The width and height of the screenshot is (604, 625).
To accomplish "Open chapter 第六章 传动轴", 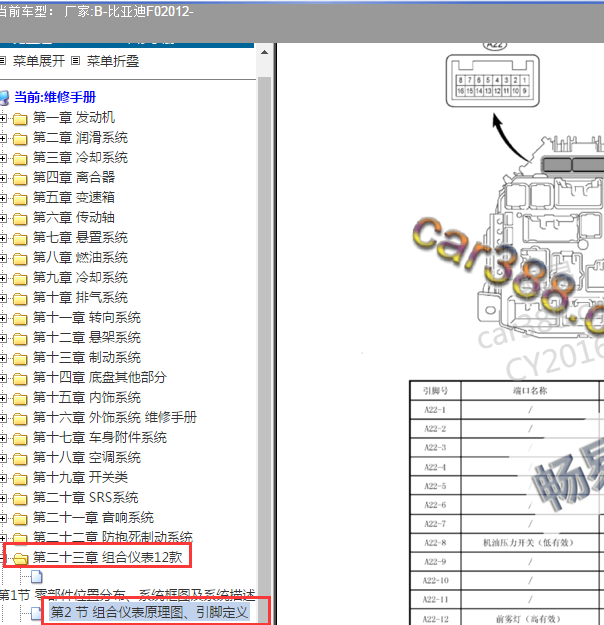I will tap(74, 218).
